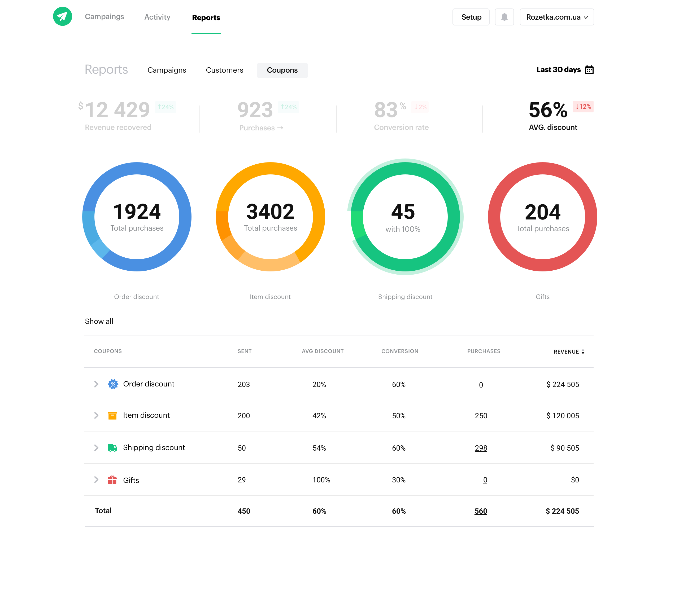
Task: Click the Order discount percent badge icon
Action: coord(113,384)
